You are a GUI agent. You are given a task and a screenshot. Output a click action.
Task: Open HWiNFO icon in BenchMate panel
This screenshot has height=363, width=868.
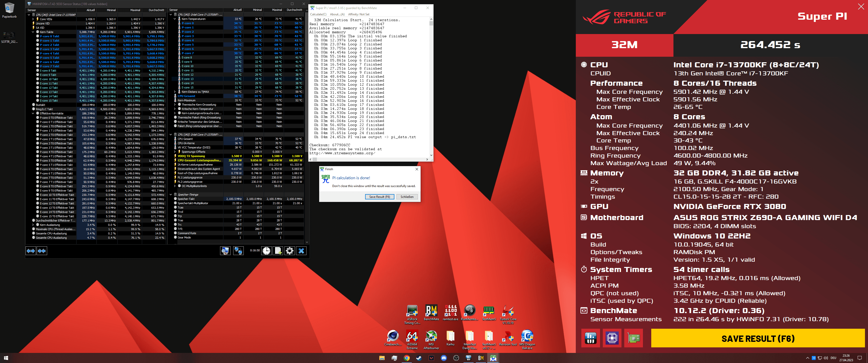pyautogui.click(x=590, y=338)
